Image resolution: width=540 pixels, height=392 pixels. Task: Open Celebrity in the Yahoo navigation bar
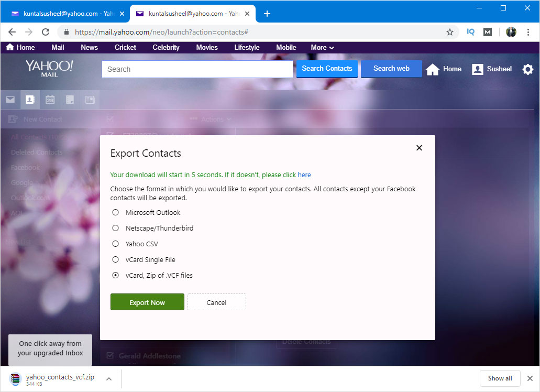[x=166, y=47]
